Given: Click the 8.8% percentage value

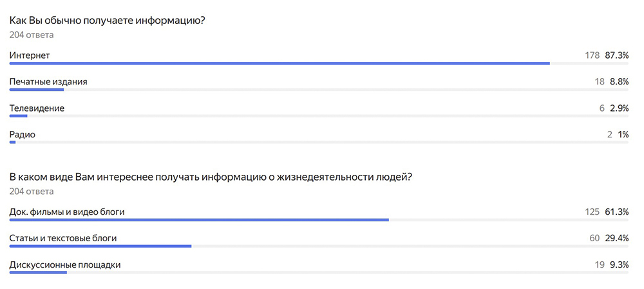Looking at the screenshot, I should pos(618,82).
